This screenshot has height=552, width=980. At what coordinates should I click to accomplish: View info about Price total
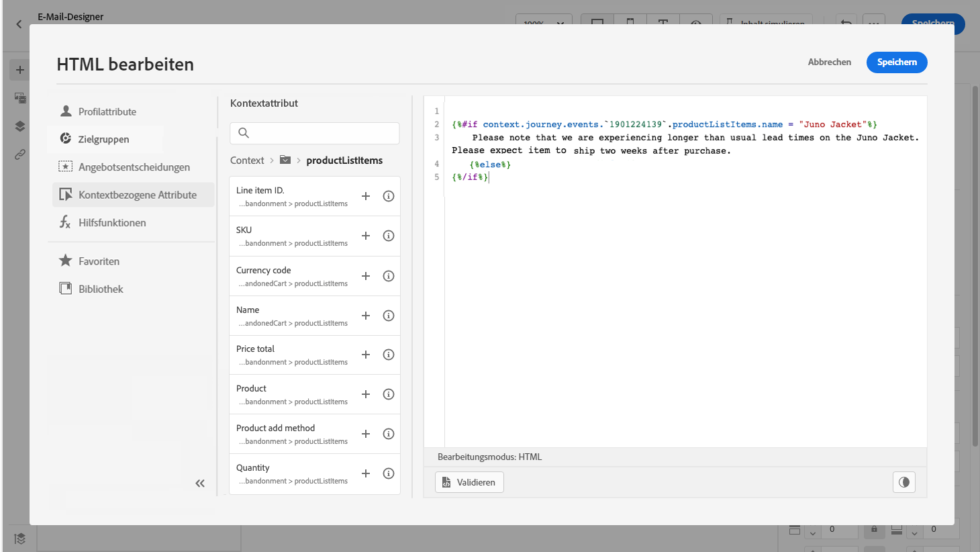(388, 355)
